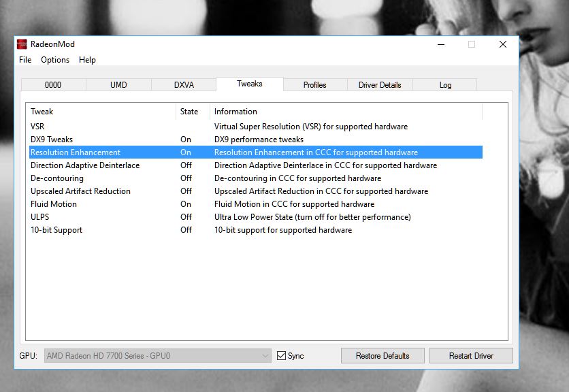Select the Tweaks tab

250,84
